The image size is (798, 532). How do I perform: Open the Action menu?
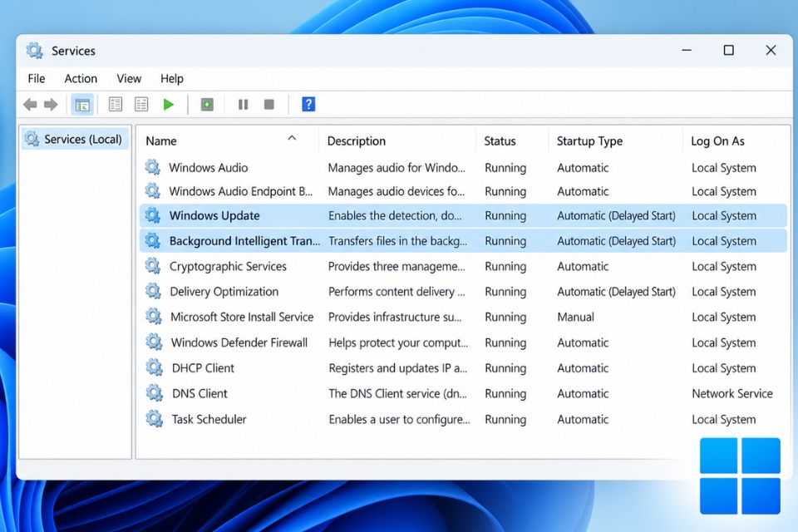81,78
